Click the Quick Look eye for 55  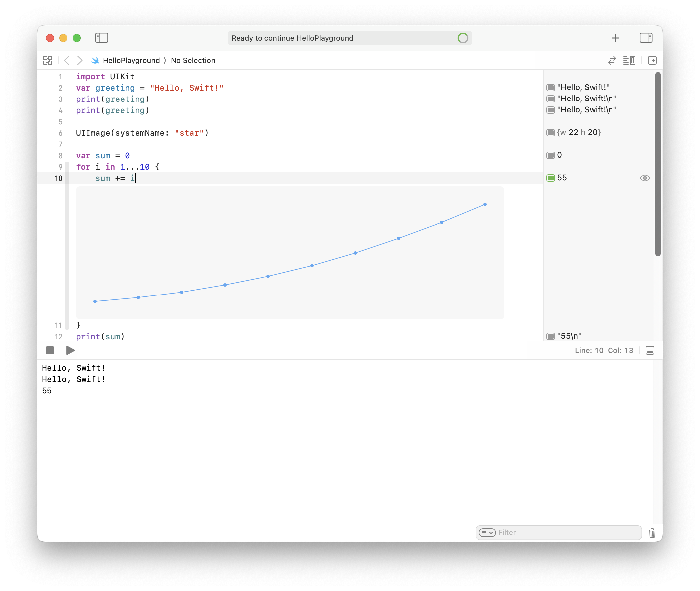pos(645,178)
